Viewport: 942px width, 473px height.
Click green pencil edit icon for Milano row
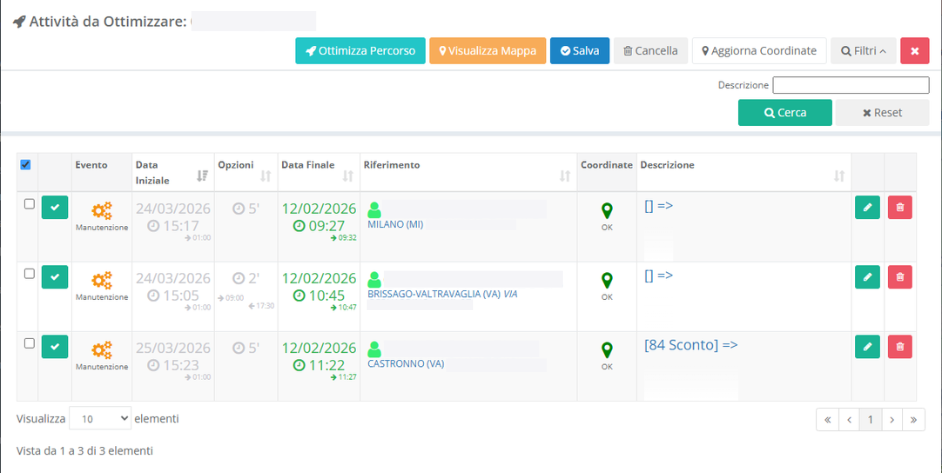tap(867, 207)
